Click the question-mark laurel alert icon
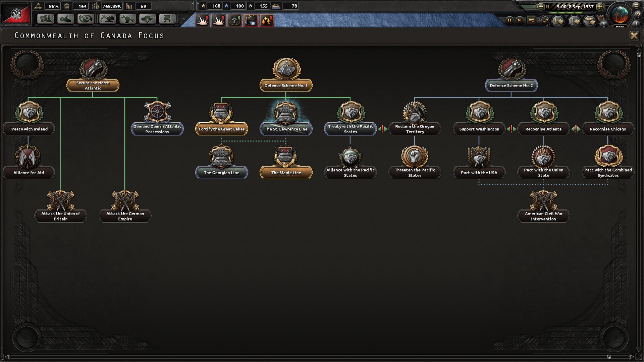 (235, 20)
